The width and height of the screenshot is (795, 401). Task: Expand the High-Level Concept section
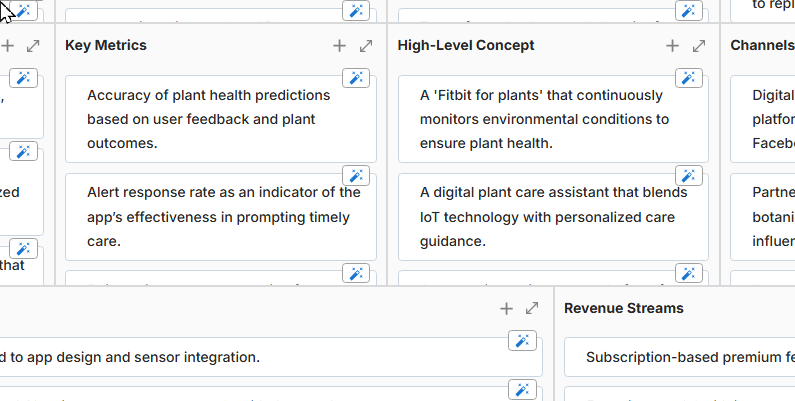699,46
